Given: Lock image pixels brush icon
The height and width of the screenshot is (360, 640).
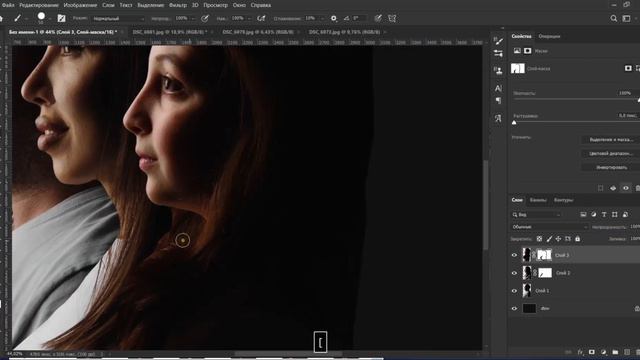Looking at the screenshot, I should click(x=549, y=239).
